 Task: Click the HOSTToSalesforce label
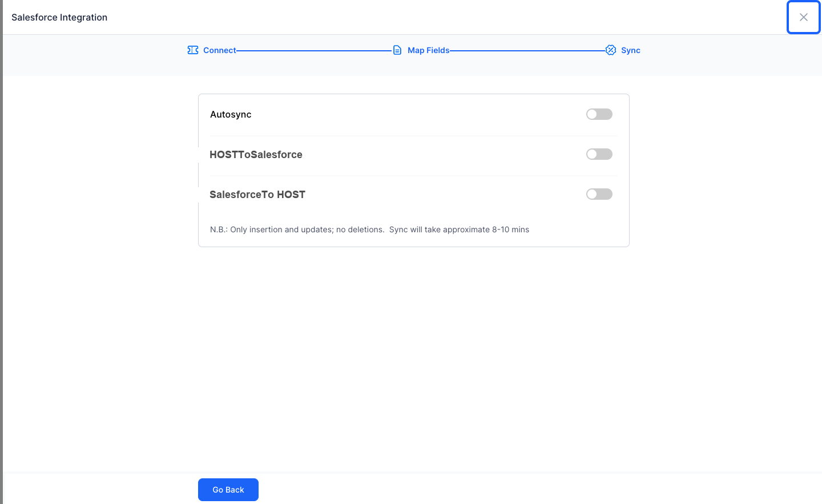point(256,155)
